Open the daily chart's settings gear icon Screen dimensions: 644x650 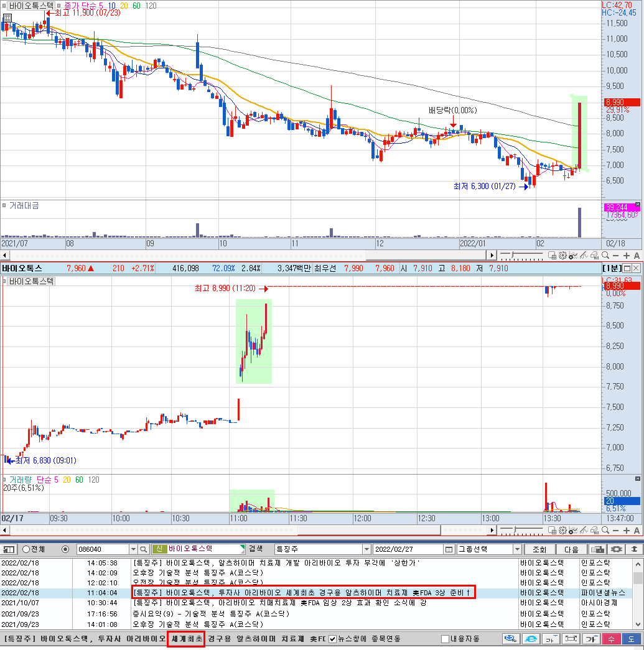pyautogui.click(x=562, y=256)
